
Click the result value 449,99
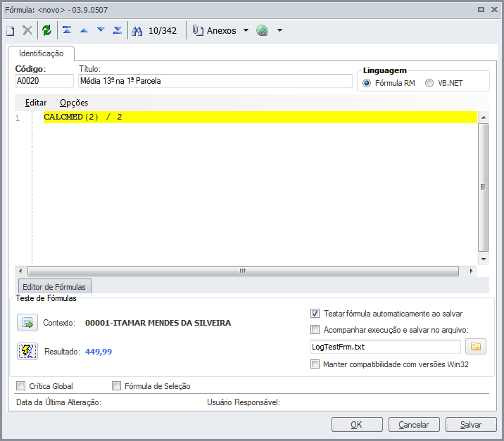point(99,352)
